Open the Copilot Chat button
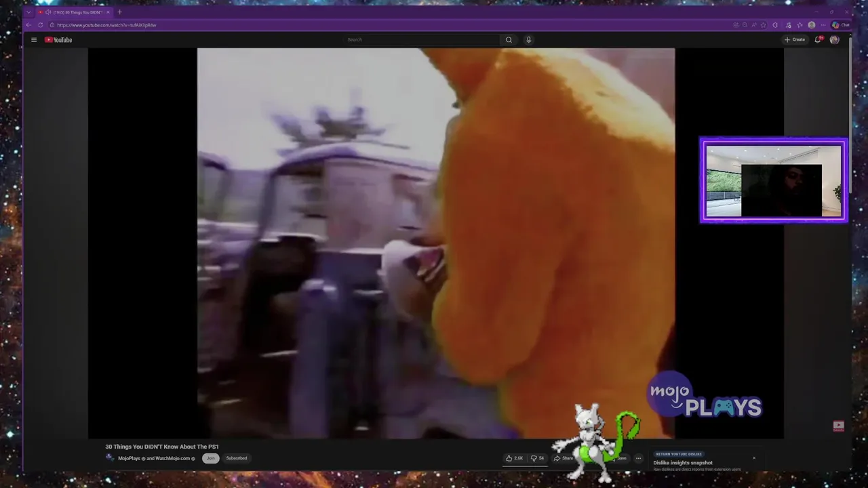 [x=840, y=25]
